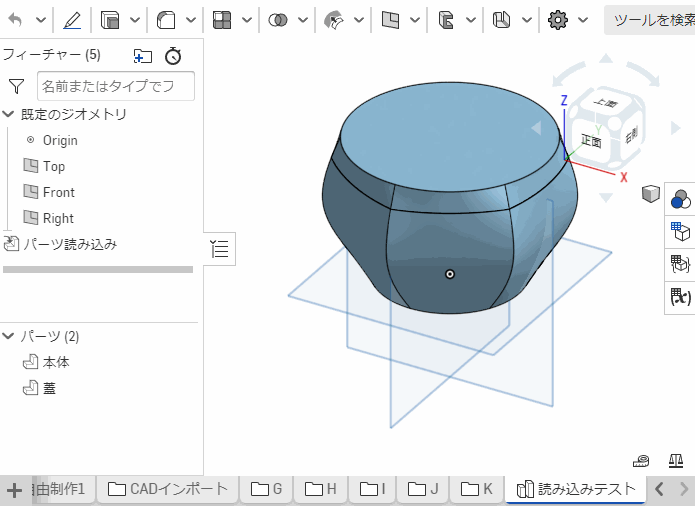The width and height of the screenshot is (695, 506).
Task: Open the 読み込みテスト tab
Action: click(x=576, y=489)
